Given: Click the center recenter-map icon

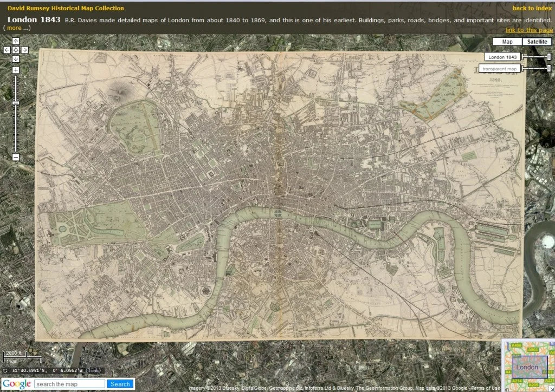Looking at the screenshot, I should pyautogui.click(x=16, y=50).
